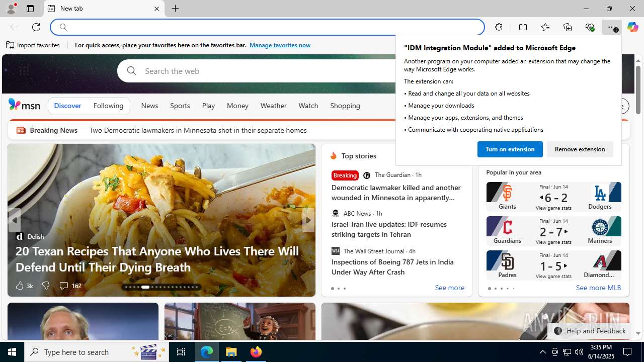
Task: Click the browser profile icon
Action: [x=11, y=9]
